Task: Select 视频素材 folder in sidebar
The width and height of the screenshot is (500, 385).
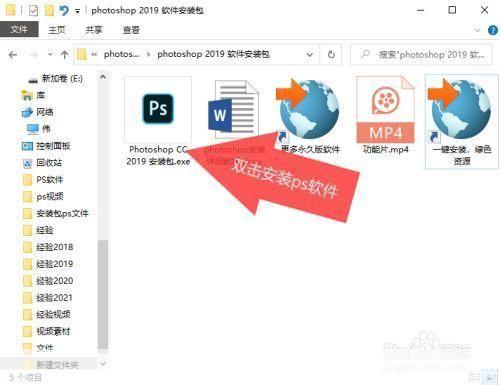Action: [x=47, y=331]
